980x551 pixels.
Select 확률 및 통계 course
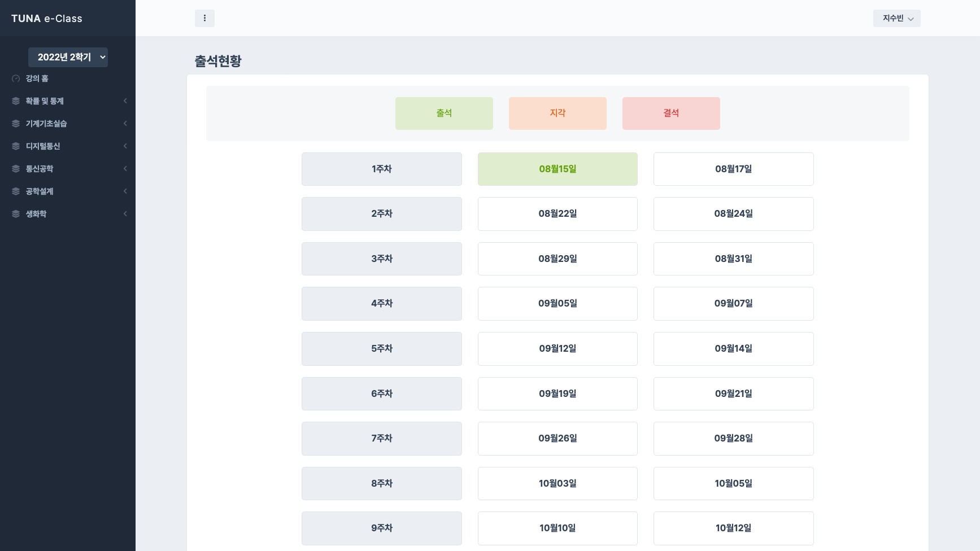68,101
